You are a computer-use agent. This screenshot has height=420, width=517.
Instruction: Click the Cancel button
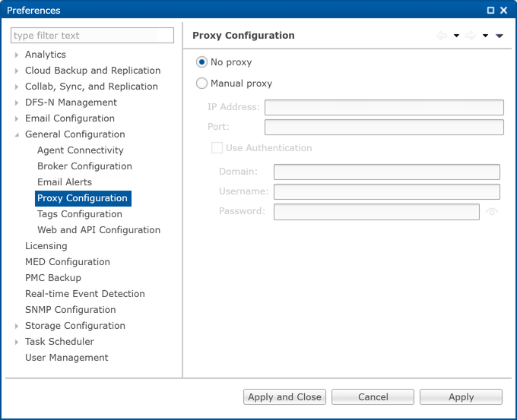tap(373, 397)
